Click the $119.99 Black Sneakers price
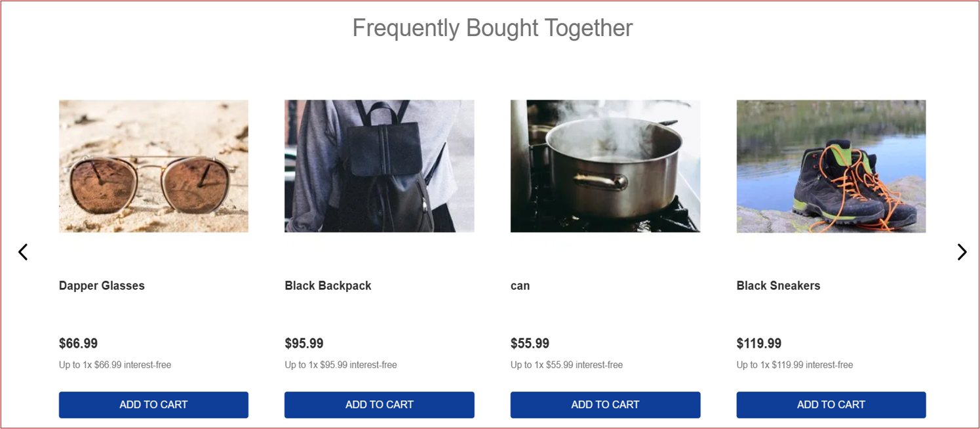This screenshot has height=429, width=980. click(x=758, y=343)
